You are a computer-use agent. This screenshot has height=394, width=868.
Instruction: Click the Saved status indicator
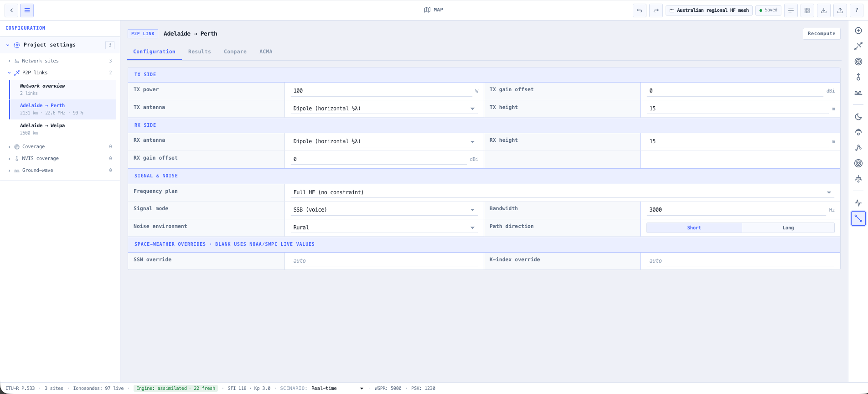[768, 10]
